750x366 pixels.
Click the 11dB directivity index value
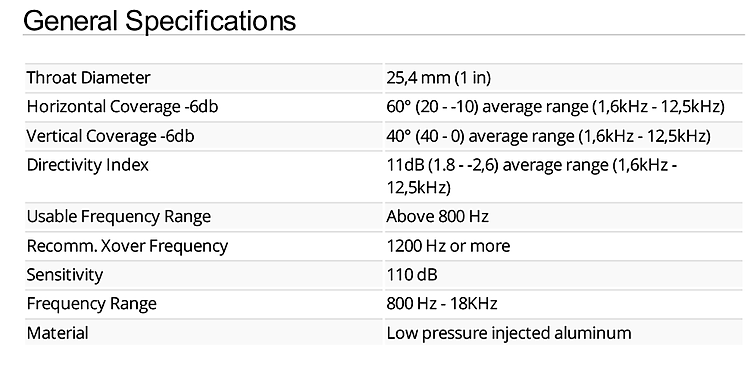click(532, 176)
